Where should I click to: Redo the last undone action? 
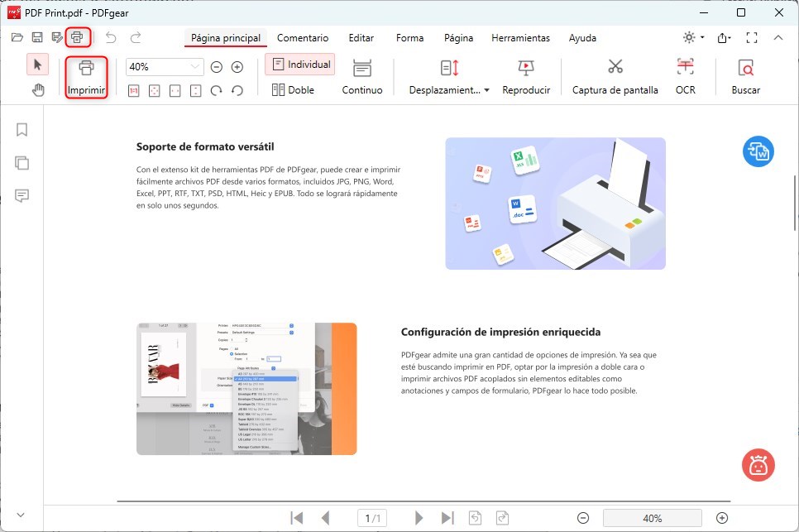[x=136, y=37]
